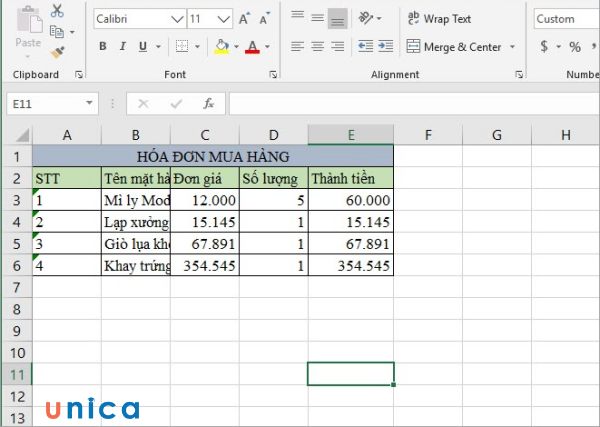This screenshot has height=427, width=600.
Task: Click Insert Function fx button
Action: (x=209, y=104)
